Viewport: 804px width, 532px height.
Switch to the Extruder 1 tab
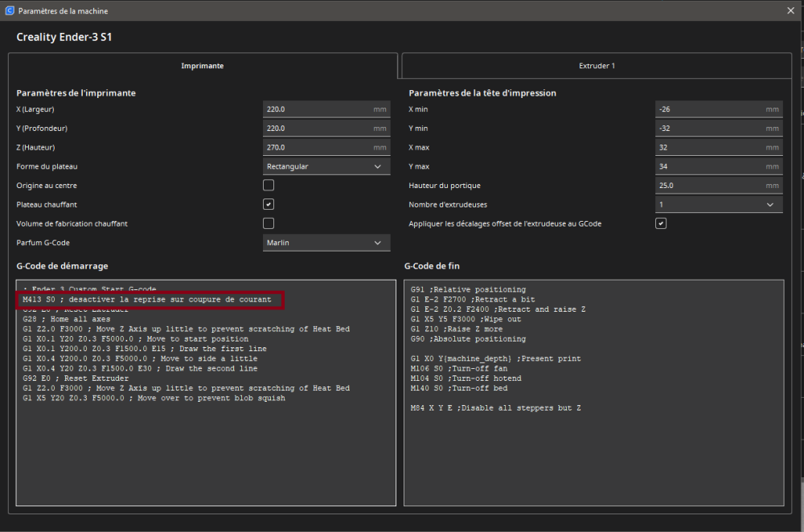pos(596,66)
